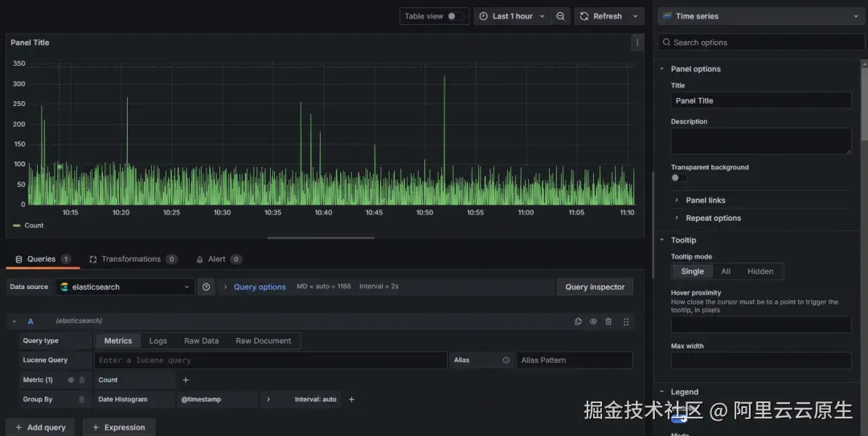
Task: Click the add metric plus icon
Action: point(186,380)
